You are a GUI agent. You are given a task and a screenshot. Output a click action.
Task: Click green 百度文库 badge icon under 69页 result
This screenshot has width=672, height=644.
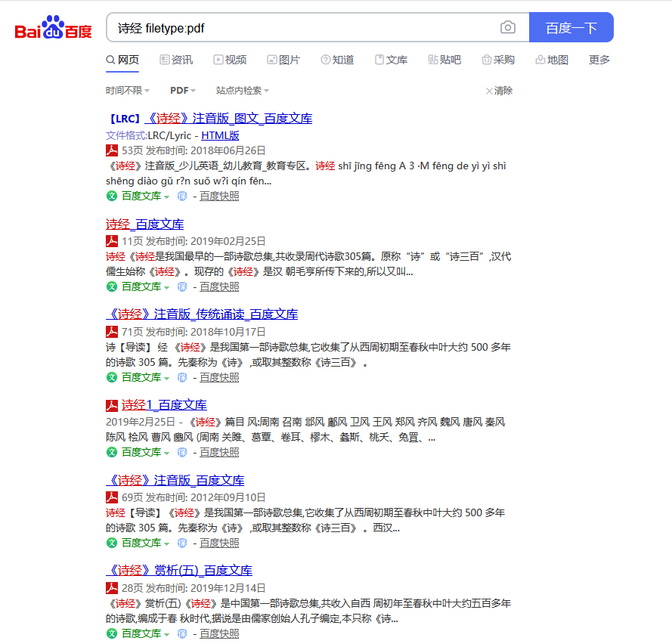(112, 543)
